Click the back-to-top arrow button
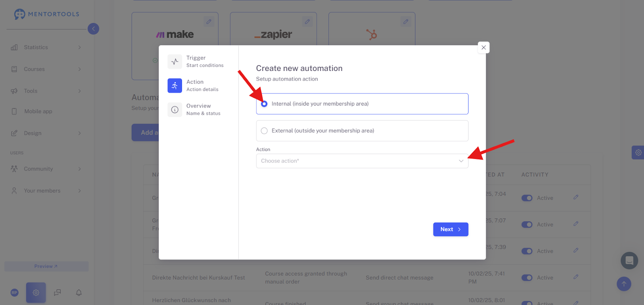Image resolution: width=644 pixels, height=305 pixels. click(x=624, y=284)
